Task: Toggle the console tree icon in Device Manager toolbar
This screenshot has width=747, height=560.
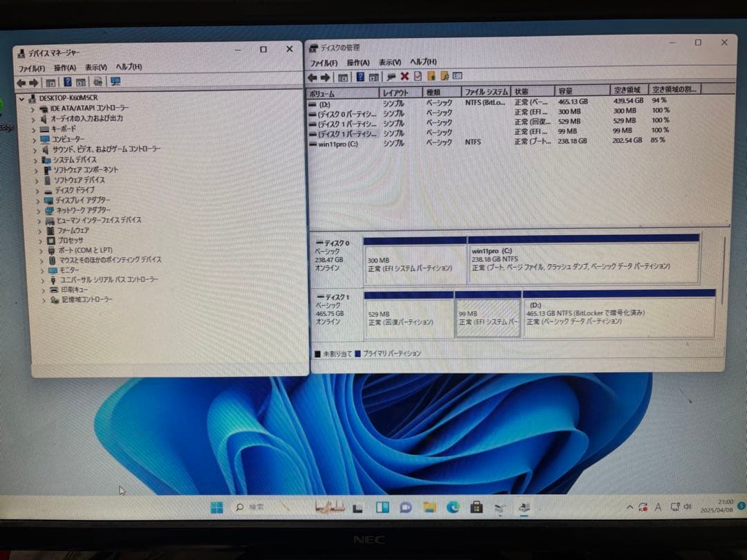Action: pos(50,83)
